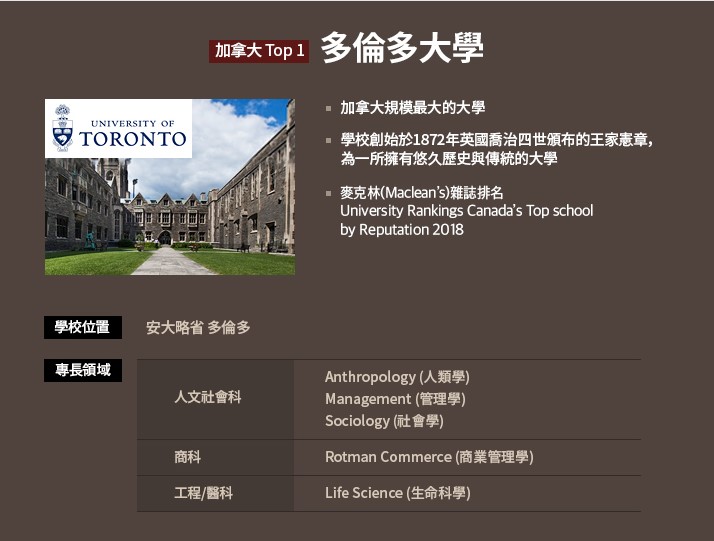Click the 麥克林(Maclean's)雜誌排名 line

(x=422, y=193)
